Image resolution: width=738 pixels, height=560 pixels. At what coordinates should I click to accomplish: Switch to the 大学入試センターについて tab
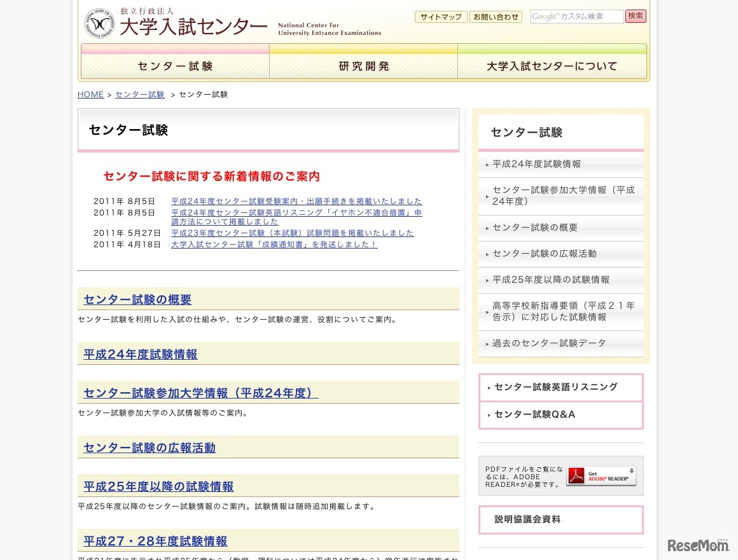point(552,65)
